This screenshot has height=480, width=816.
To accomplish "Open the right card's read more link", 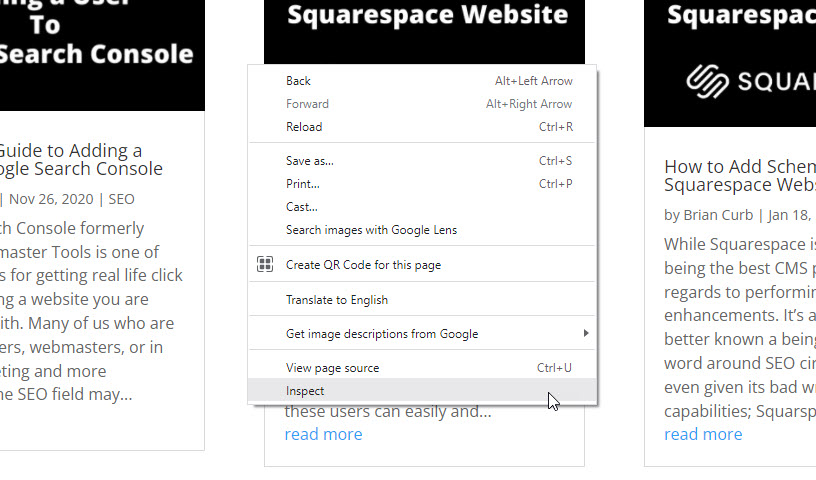I will [x=703, y=434].
